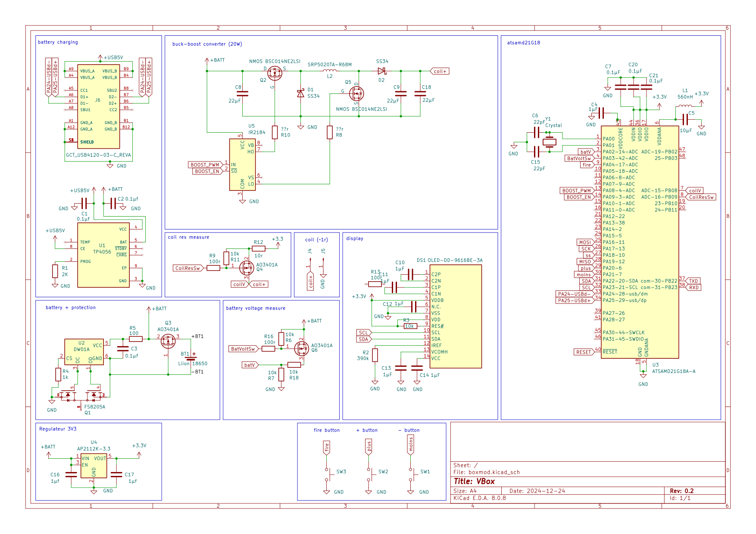Image resolution: width=756 pixels, height=534 pixels.
Task: Select the R16 100r resistor symbol
Action: [268, 349]
